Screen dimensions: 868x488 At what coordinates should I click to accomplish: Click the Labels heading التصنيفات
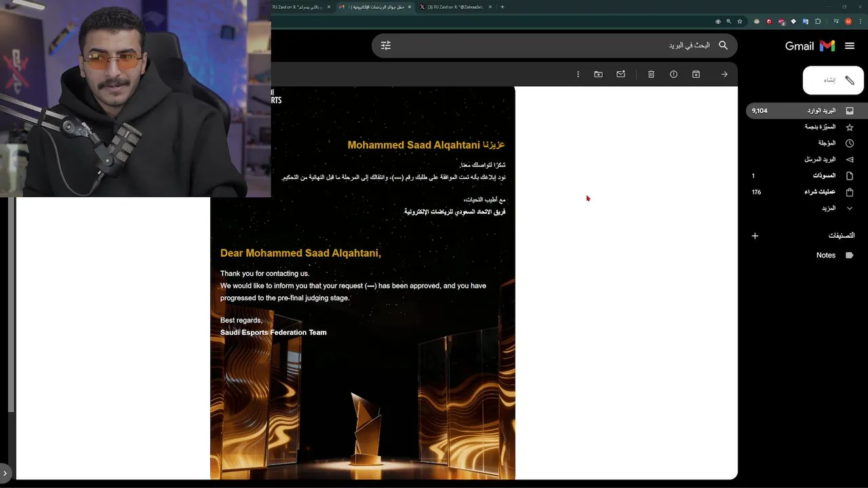[841, 236]
